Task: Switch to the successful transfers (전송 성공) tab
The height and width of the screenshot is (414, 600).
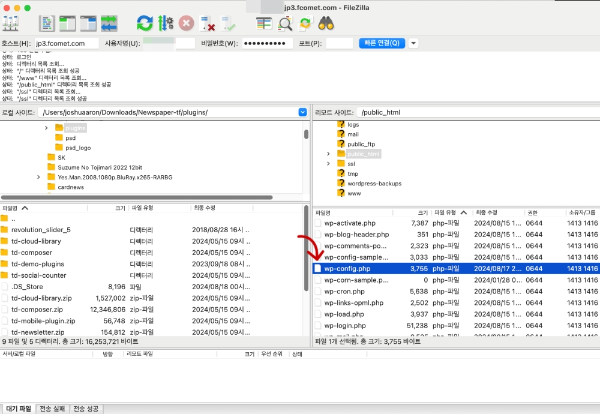Action: pyautogui.click(x=86, y=409)
